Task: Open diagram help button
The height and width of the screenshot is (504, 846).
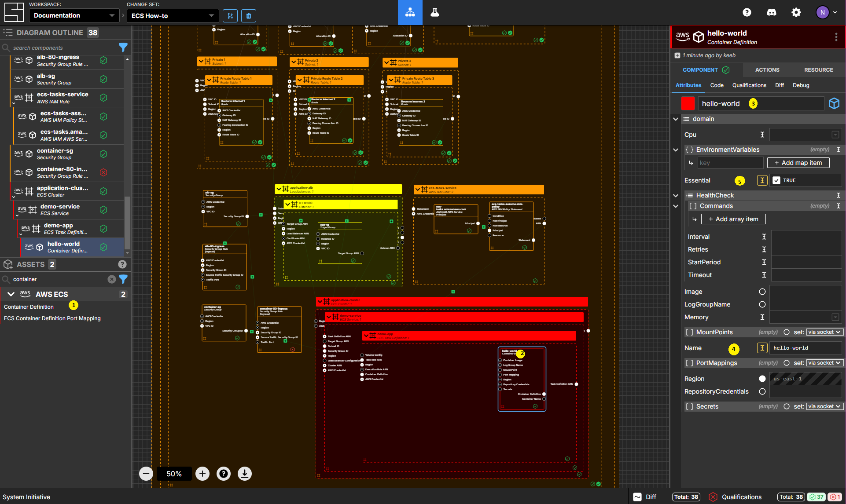Action: pos(224,474)
